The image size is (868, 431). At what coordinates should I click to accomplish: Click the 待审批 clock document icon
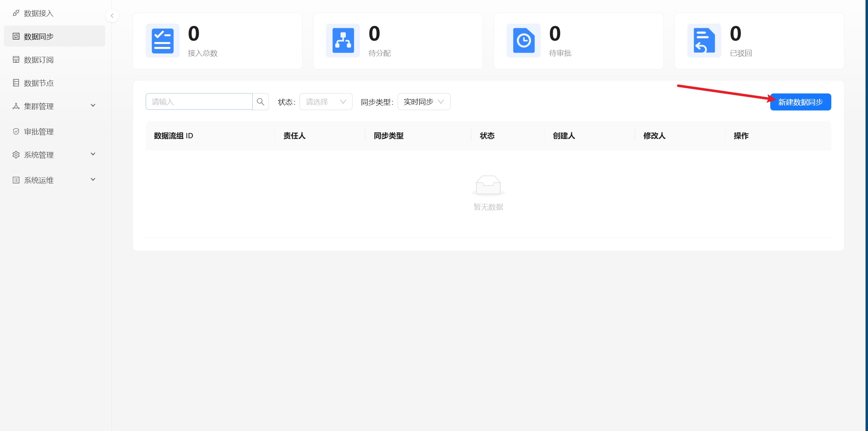click(x=524, y=41)
